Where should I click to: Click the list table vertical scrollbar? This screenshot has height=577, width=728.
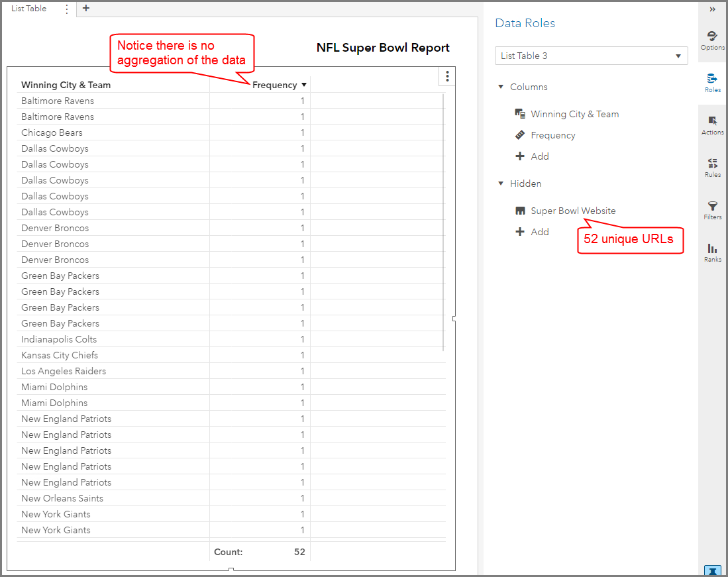click(x=443, y=222)
